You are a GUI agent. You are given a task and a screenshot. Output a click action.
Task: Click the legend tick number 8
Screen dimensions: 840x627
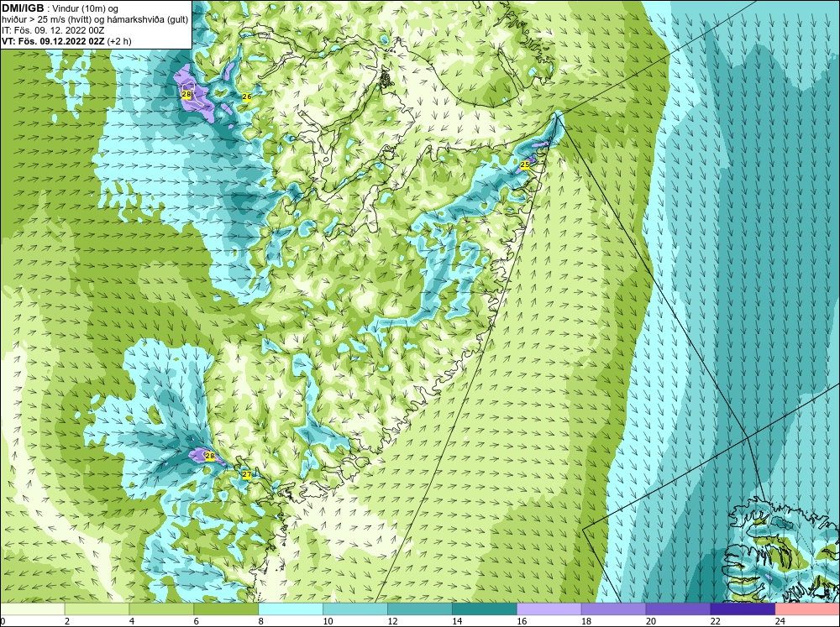point(261,621)
